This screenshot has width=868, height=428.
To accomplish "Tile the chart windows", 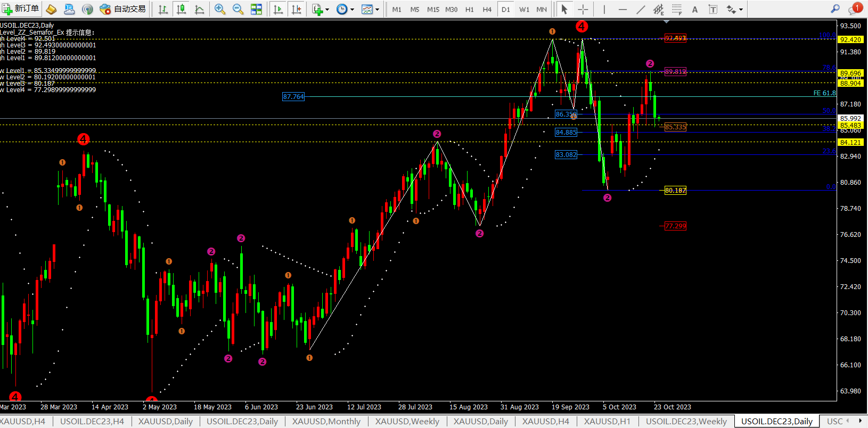I will (x=256, y=9).
